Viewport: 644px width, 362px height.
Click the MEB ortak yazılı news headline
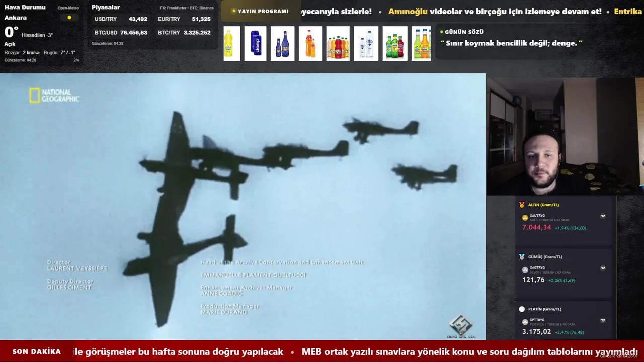469,352
